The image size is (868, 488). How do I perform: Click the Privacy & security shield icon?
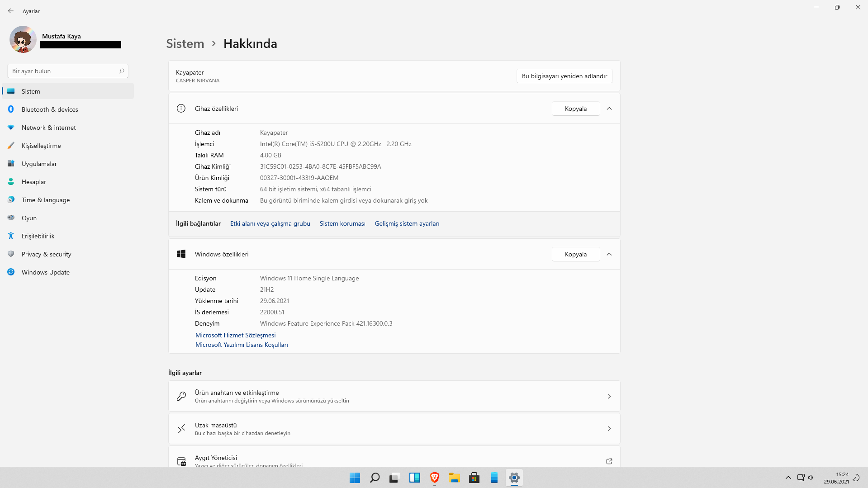coord(11,254)
